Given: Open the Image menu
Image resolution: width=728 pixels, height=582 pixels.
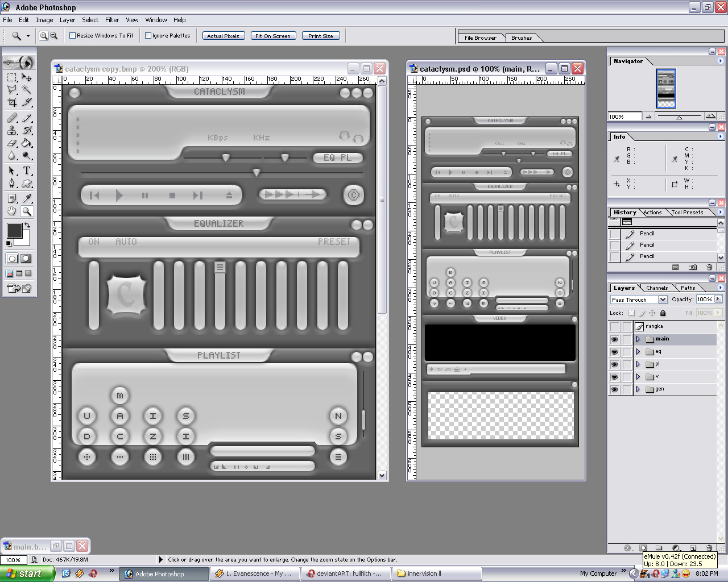Looking at the screenshot, I should [44, 20].
